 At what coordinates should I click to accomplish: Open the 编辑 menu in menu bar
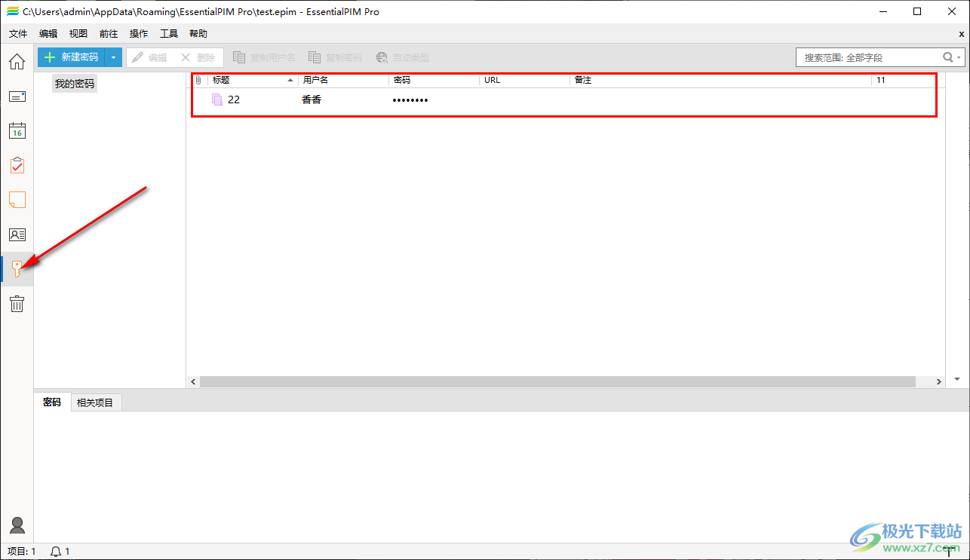click(48, 34)
